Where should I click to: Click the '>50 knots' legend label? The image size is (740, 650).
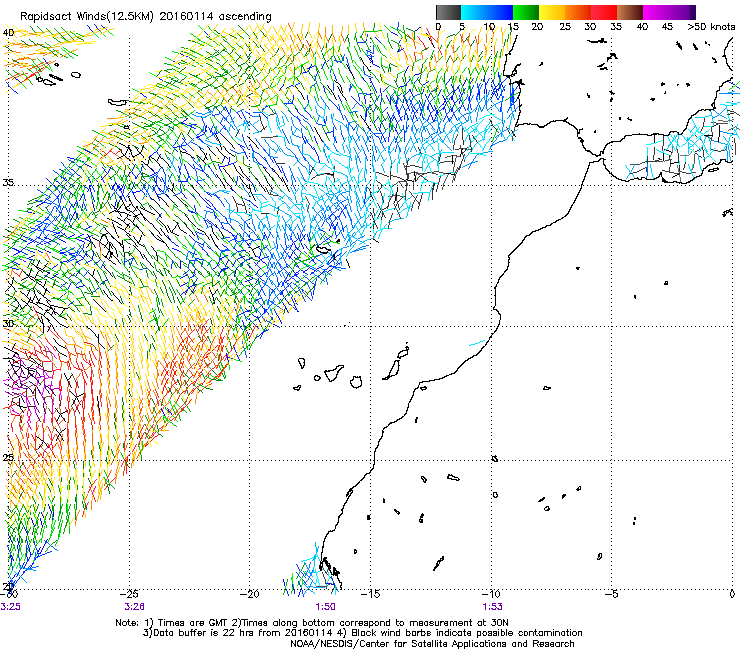(711, 26)
